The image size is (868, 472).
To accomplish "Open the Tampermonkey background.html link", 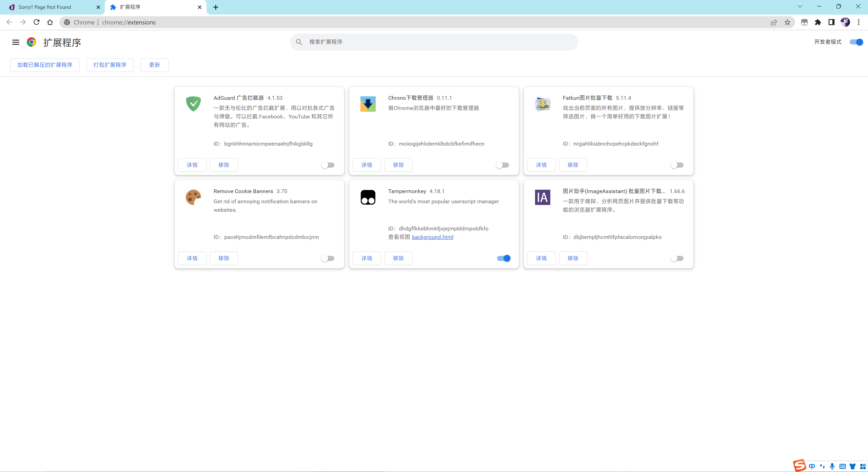I will pyautogui.click(x=432, y=237).
